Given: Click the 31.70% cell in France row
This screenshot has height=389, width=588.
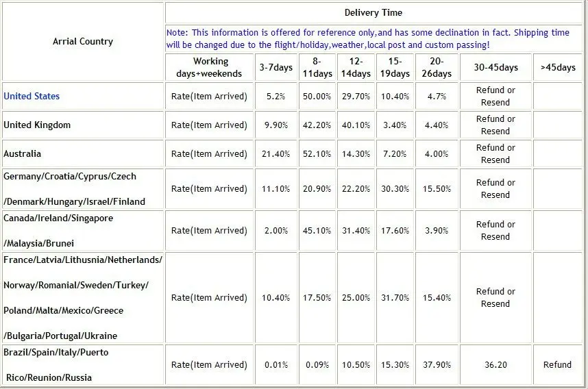Looking at the screenshot, I should pyautogui.click(x=395, y=298).
